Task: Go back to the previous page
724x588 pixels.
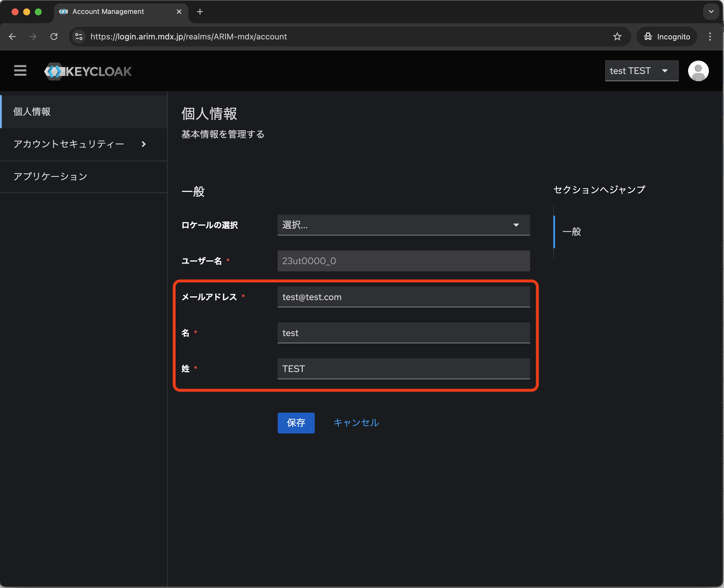Action: coord(12,37)
